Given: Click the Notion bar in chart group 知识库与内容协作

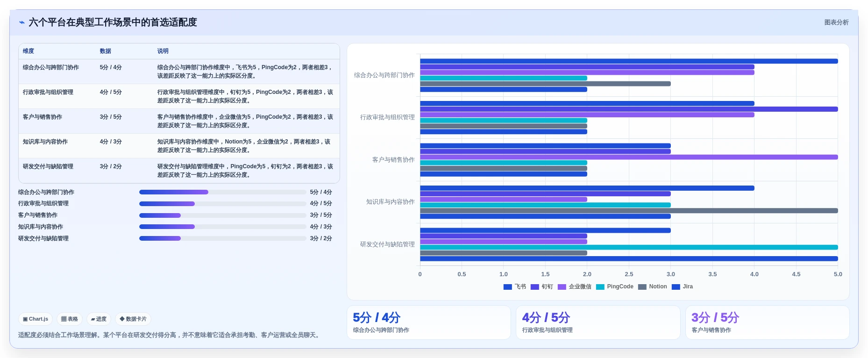Looking at the screenshot, I should click(629, 211).
